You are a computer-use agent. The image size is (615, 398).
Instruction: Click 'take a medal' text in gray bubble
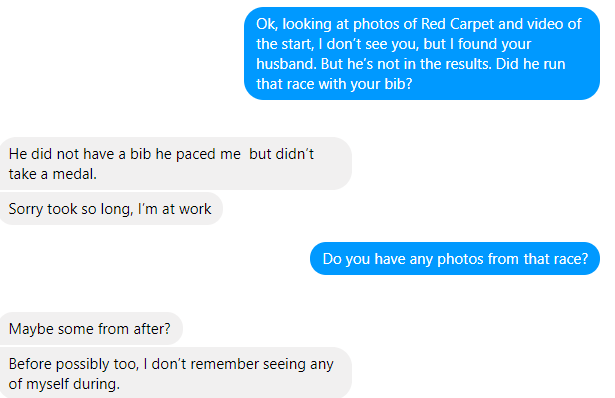click(x=53, y=174)
